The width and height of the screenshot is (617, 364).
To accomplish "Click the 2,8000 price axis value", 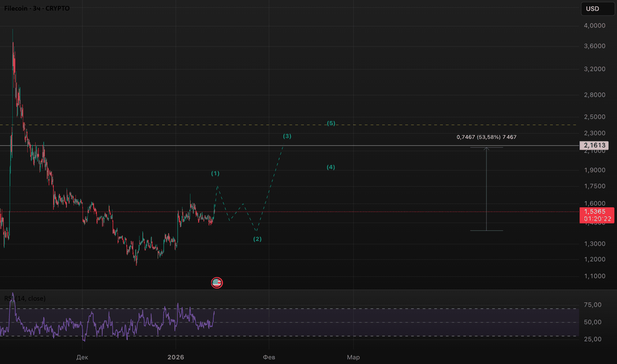I will pos(594,95).
